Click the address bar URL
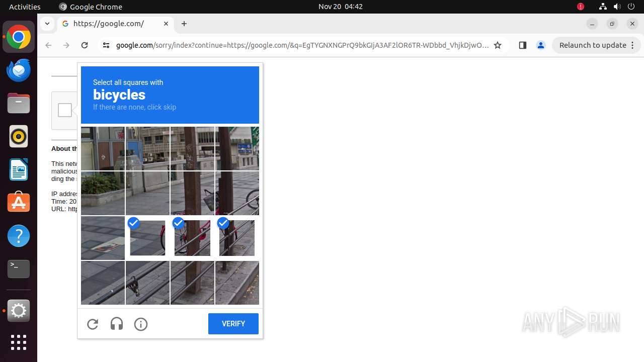The height and width of the screenshot is (362, 644). [x=302, y=45]
